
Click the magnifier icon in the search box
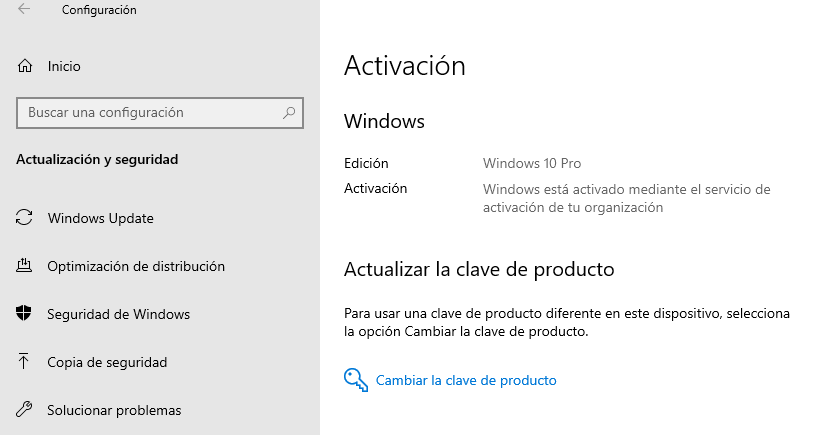(x=289, y=113)
